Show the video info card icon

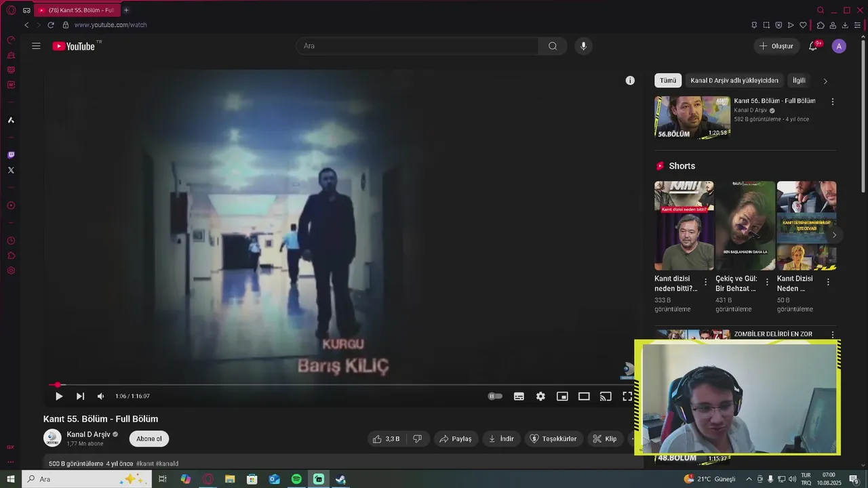click(x=630, y=81)
